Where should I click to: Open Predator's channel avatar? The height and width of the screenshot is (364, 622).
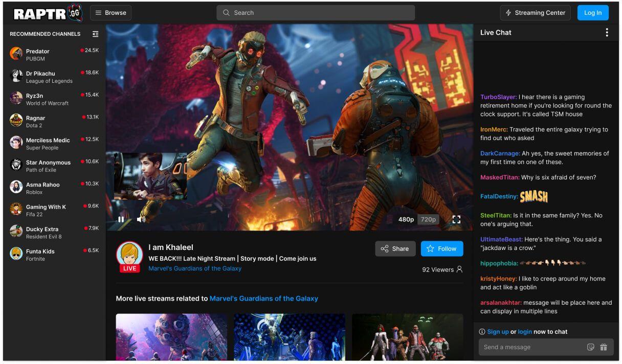16,54
